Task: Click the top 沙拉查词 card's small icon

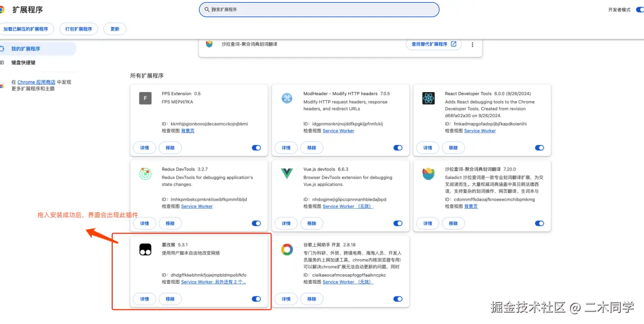Action: 209,44
